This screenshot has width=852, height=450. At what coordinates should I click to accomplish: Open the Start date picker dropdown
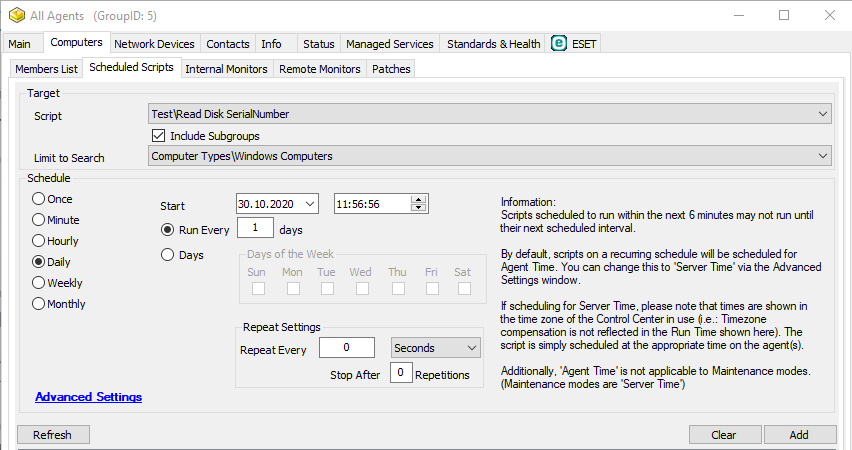pyautogui.click(x=307, y=203)
